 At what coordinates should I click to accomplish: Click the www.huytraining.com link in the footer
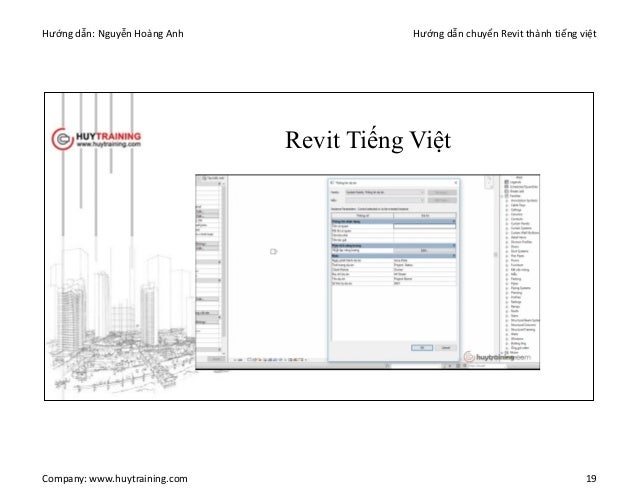tap(138, 478)
